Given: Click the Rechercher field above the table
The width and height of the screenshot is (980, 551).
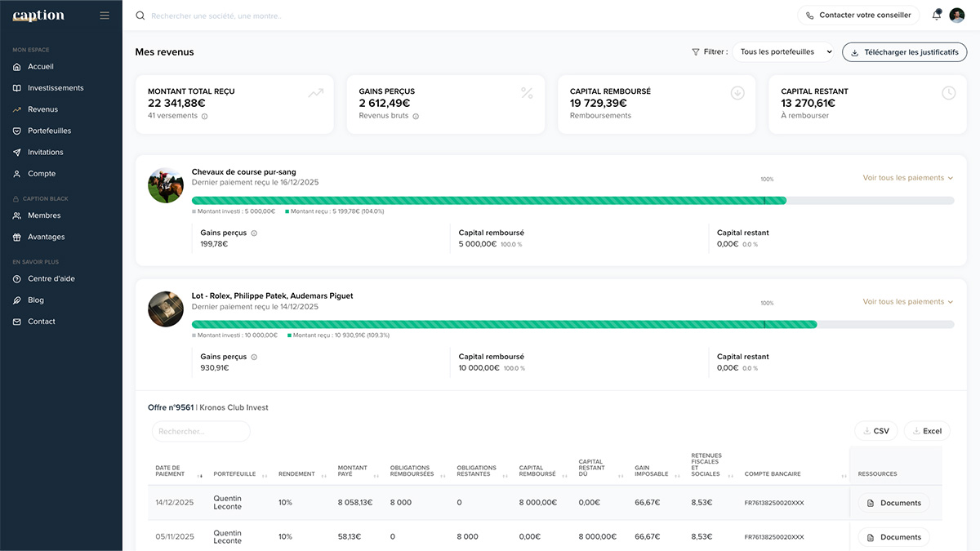Looking at the screenshot, I should coord(201,431).
